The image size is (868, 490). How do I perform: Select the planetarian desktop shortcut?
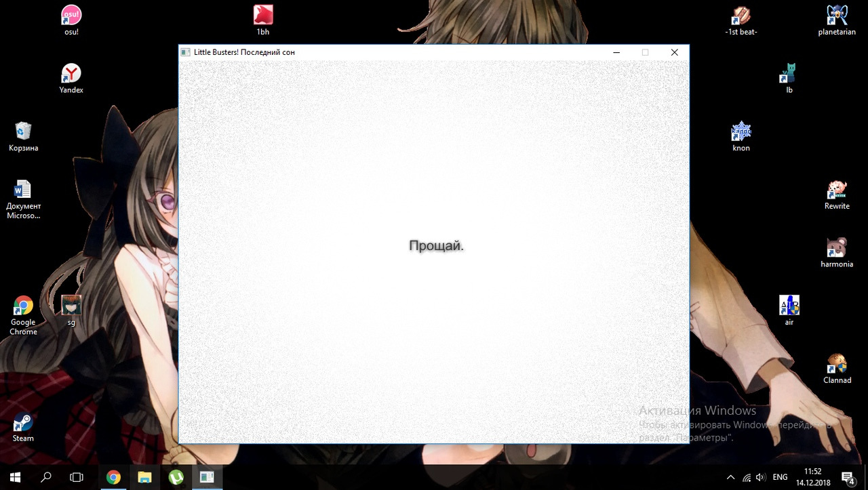(837, 15)
